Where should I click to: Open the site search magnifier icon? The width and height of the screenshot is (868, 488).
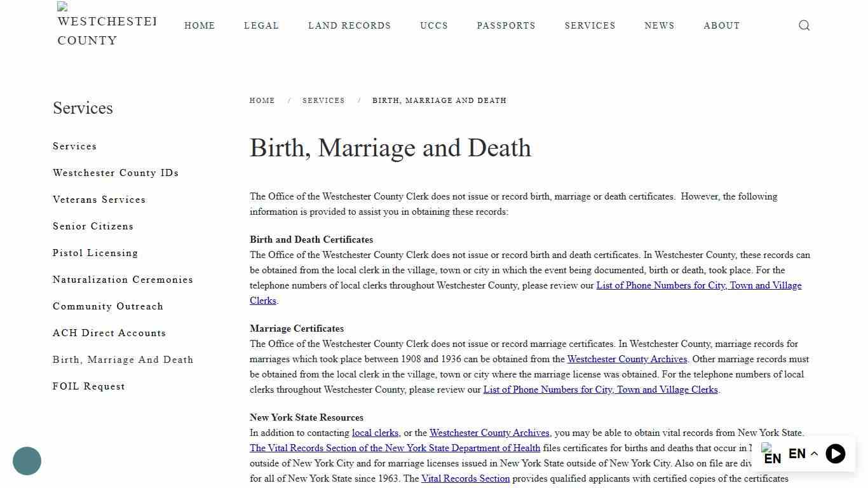pos(804,25)
